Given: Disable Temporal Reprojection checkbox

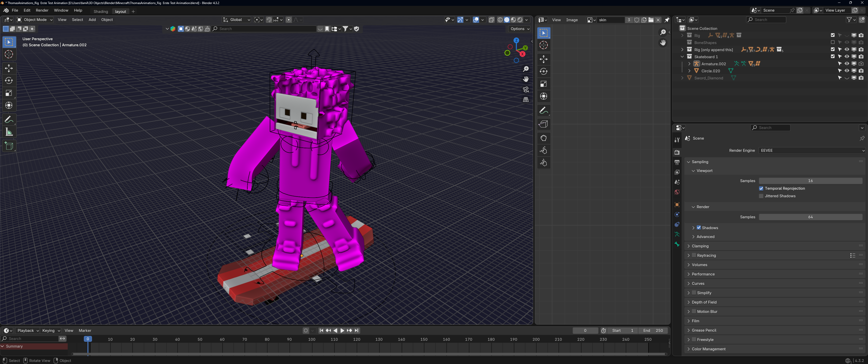Looking at the screenshot, I should 761,189.
